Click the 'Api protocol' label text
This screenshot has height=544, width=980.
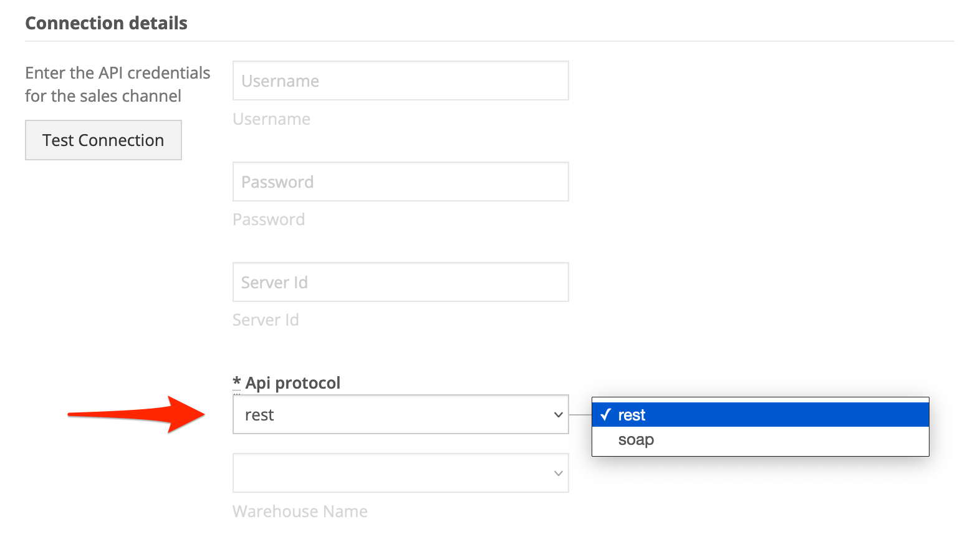pos(293,382)
